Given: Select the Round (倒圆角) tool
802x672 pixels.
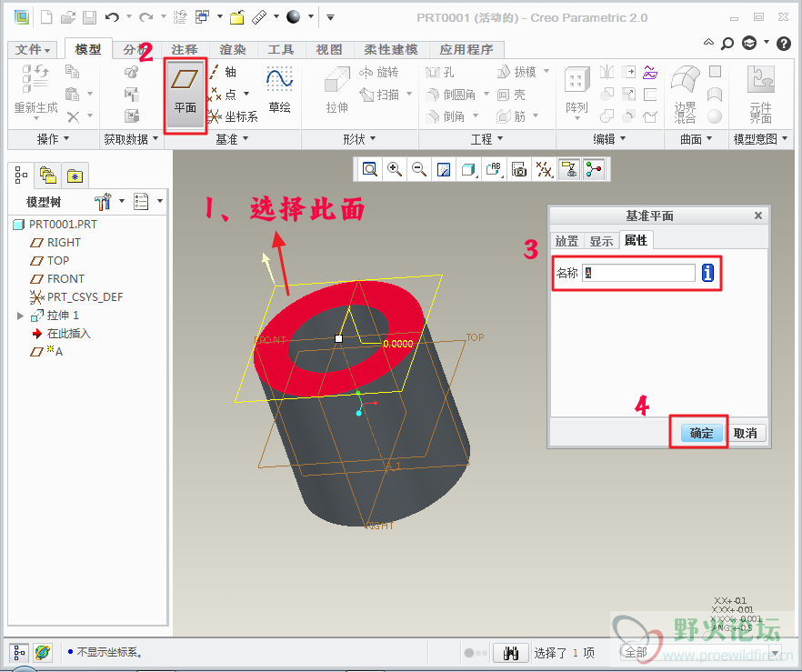Looking at the screenshot, I should point(451,95).
